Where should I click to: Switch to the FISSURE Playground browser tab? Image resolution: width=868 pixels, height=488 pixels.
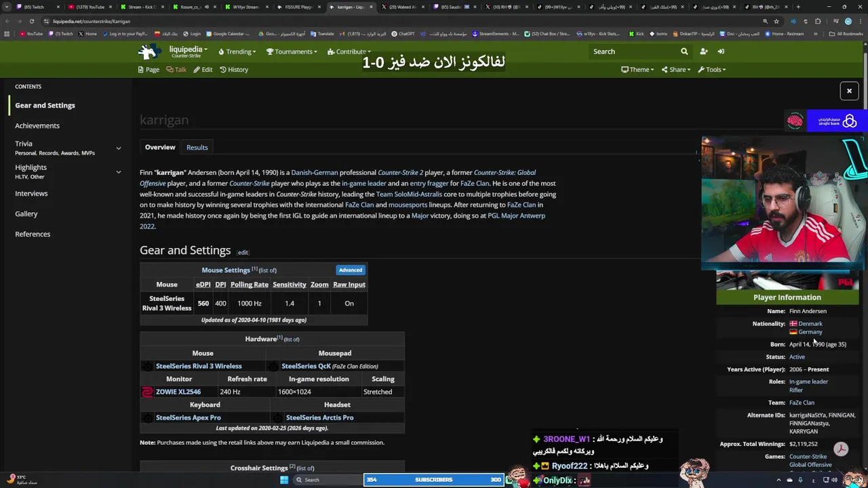tap(298, 7)
